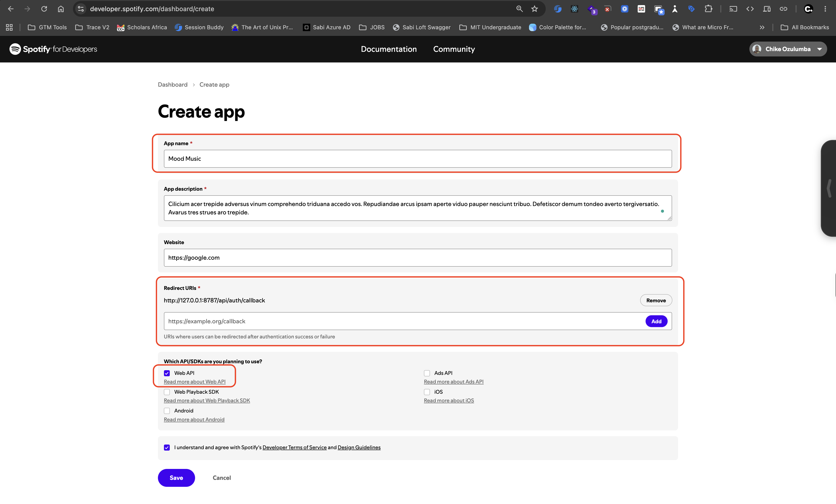Check the iOS checkbox

click(x=427, y=392)
